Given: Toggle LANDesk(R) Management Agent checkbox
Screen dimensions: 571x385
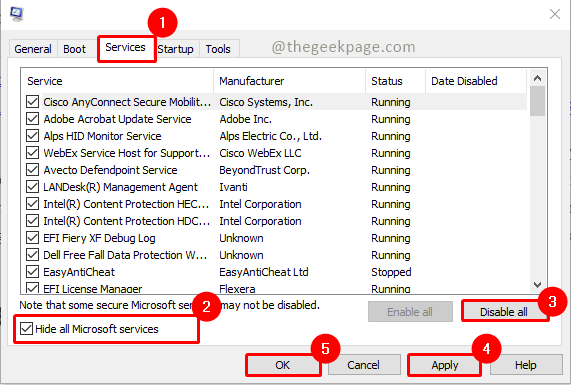Looking at the screenshot, I should (x=32, y=187).
